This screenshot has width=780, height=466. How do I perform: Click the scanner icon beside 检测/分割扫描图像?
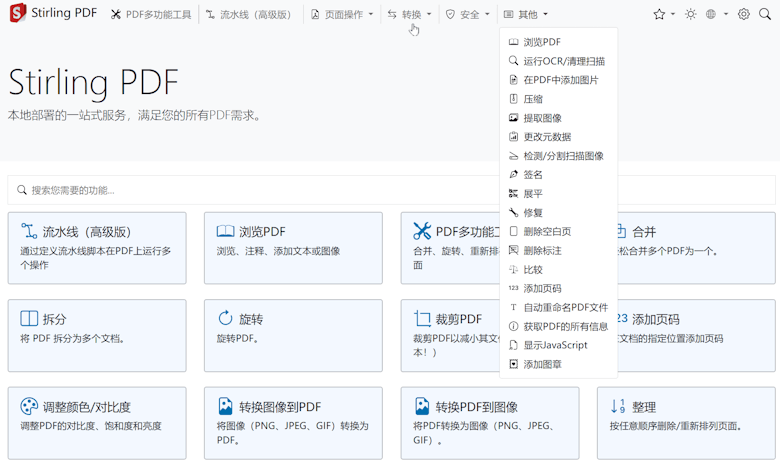513,156
